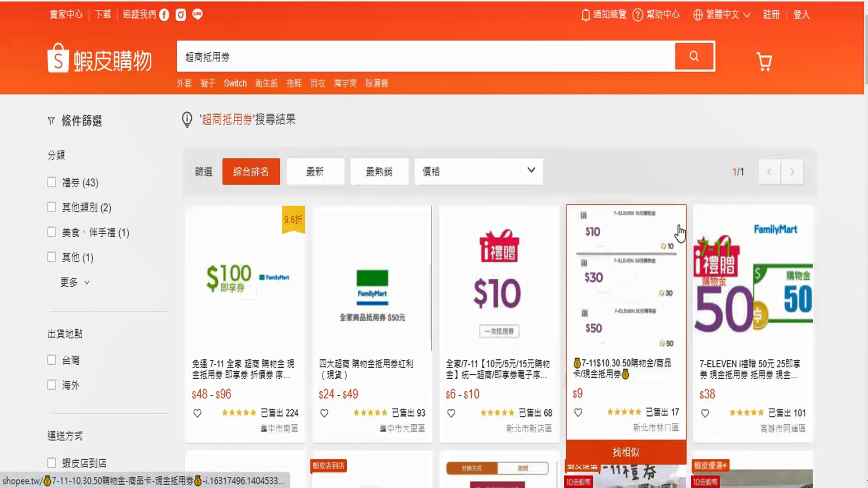The width and height of the screenshot is (868, 488).
Task: Click suggested keyword 衛生紙
Action: (266, 83)
